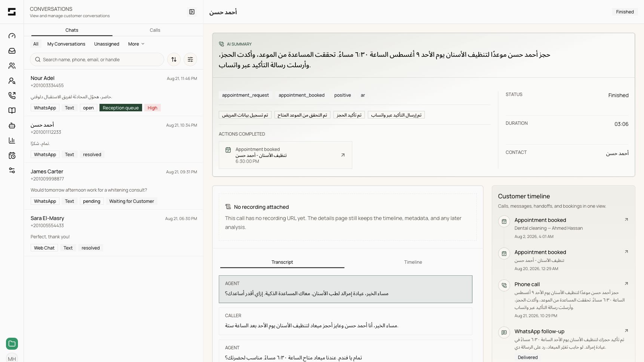Open the knowledge book icon in sidebar
The image size is (644, 362).
click(12, 111)
